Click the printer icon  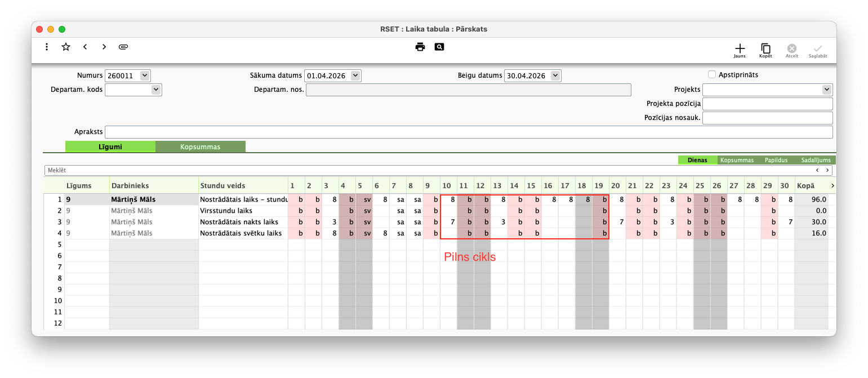coord(420,47)
